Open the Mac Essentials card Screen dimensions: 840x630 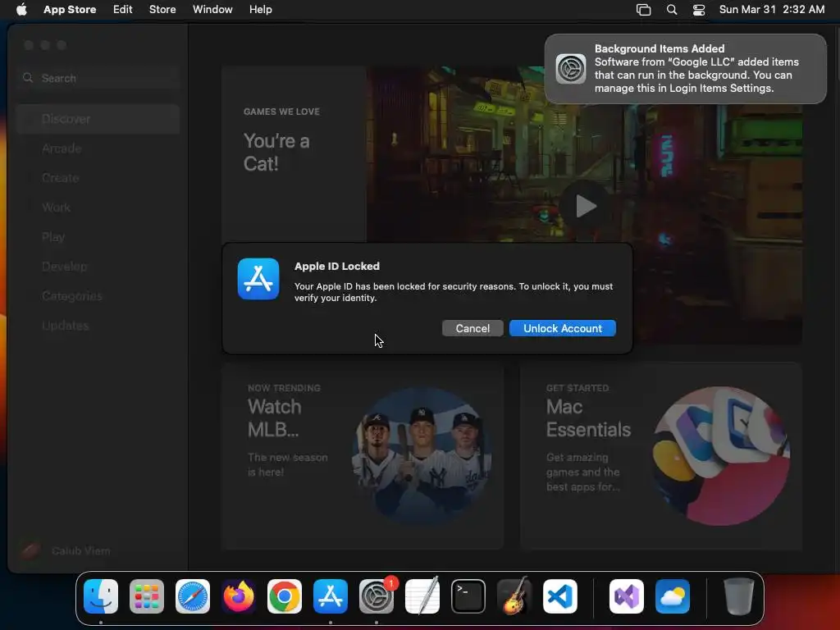(661, 456)
